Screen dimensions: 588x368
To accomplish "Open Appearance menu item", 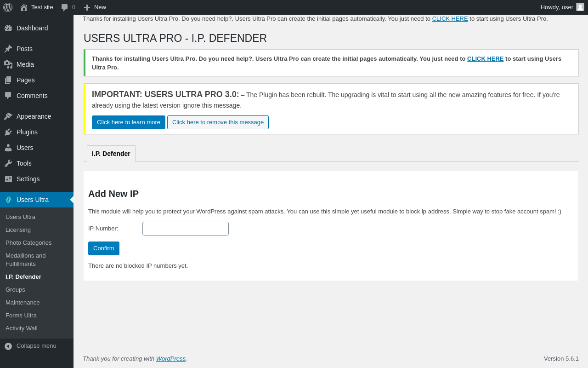I will [37, 116].
